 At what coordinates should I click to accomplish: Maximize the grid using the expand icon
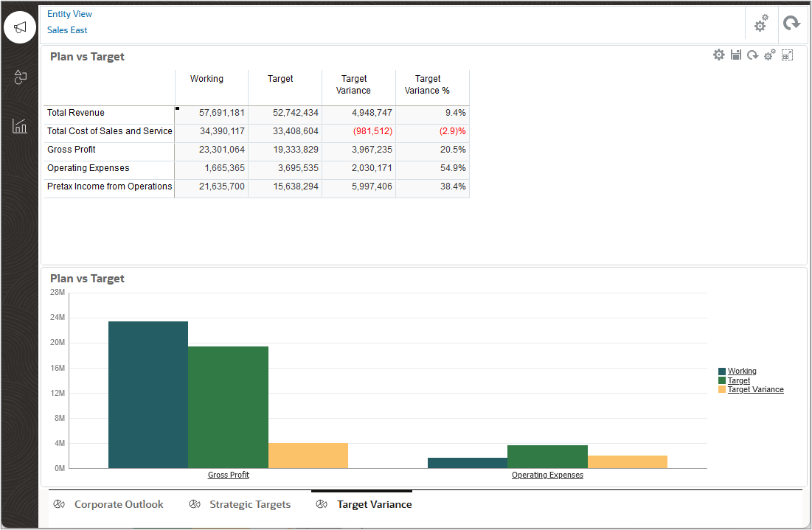[787, 54]
